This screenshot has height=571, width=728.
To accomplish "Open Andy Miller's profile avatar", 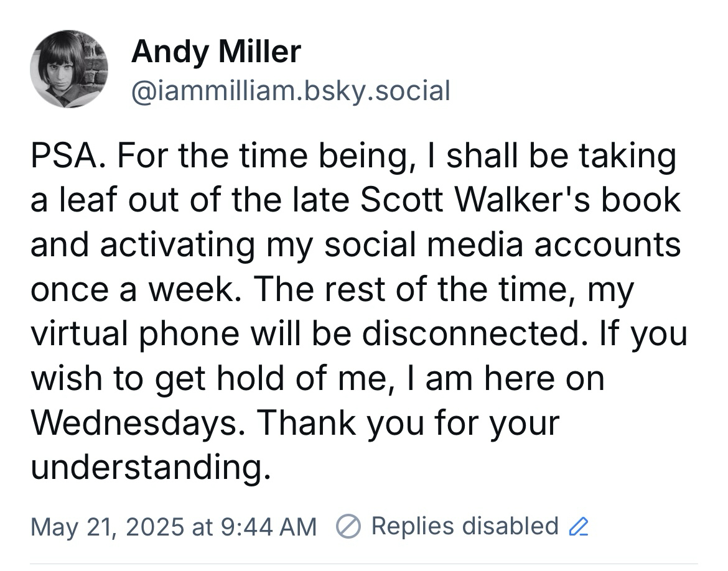I will 69,69.
